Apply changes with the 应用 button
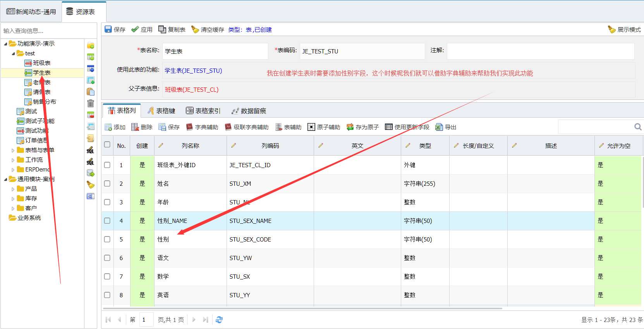This screenshot has width=644, height=329. tap(142, 29)
